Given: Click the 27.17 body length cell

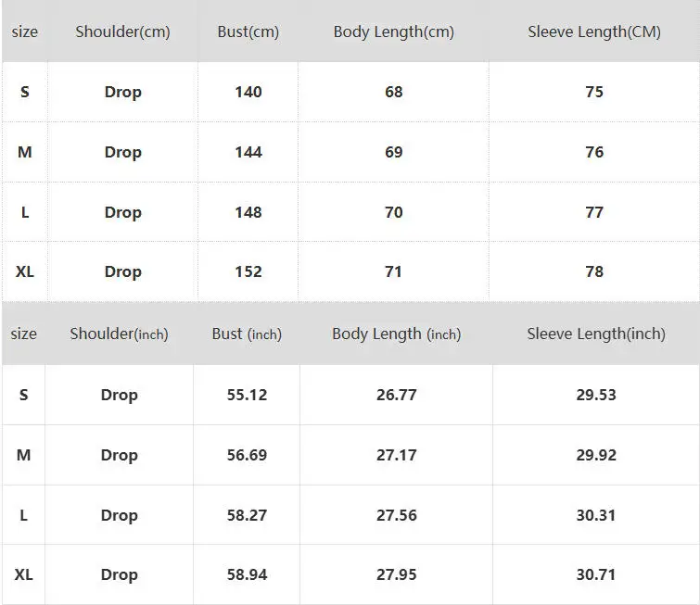Looking at the screenshot, I should (x=397, y=455).
